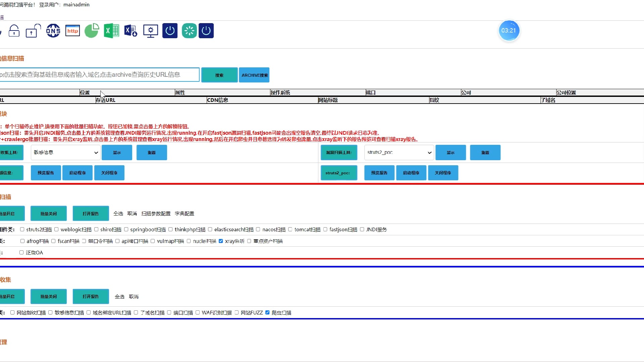Screen dimensions: 644x362
Task: Uncheck the 爬虫扫描 checkbox
Action: 267,313
